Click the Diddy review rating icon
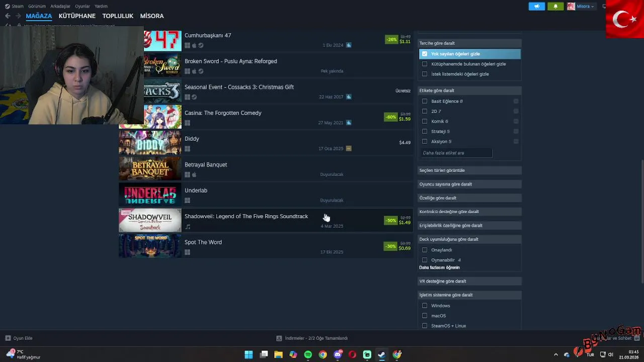This screenshot has width=644, height=362. click(349, 148)
